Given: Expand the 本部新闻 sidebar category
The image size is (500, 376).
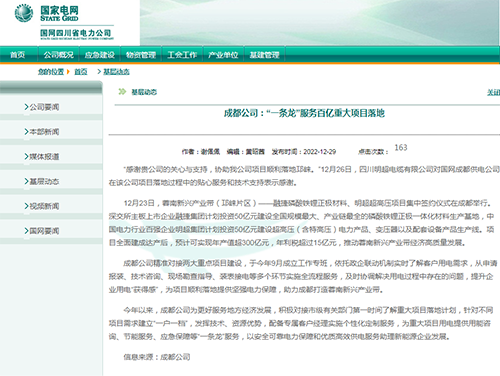Looking at the screenshot, I should [x=42, y=132].
